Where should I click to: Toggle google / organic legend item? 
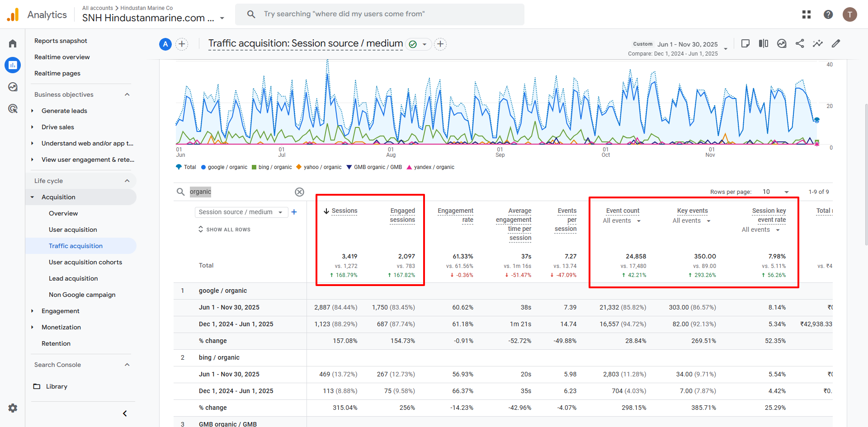click(224, 167)
